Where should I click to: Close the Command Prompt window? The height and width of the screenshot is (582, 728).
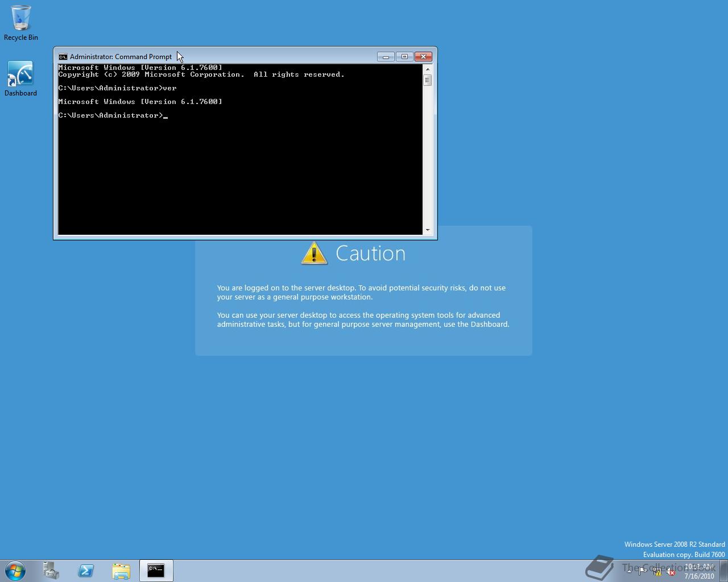click(x=423, y=57)
